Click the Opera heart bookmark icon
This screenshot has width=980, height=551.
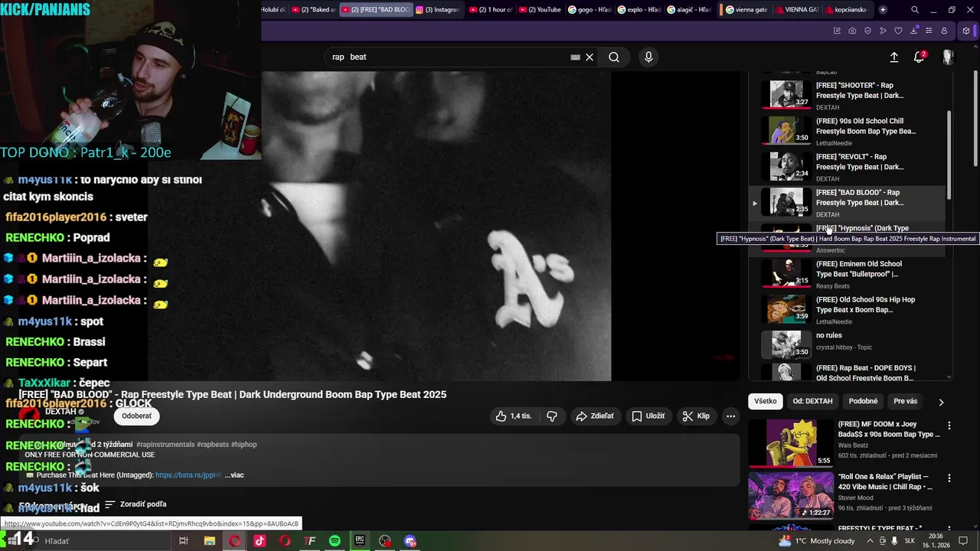point(898,31)
